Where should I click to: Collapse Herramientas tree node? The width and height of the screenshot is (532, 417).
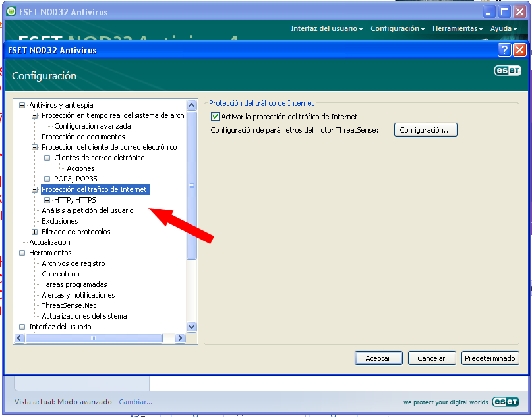click(x=22, y=253)
